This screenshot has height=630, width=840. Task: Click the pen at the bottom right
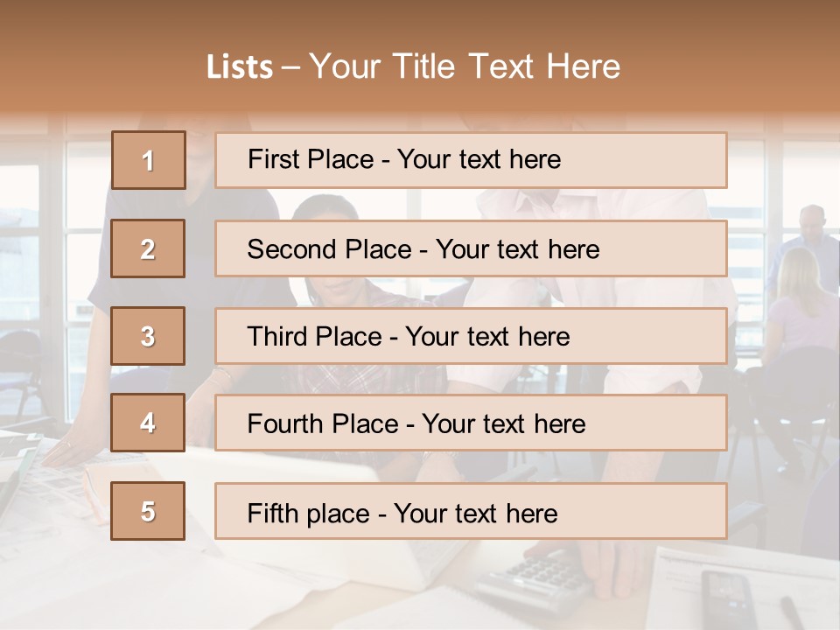[793, 612]
